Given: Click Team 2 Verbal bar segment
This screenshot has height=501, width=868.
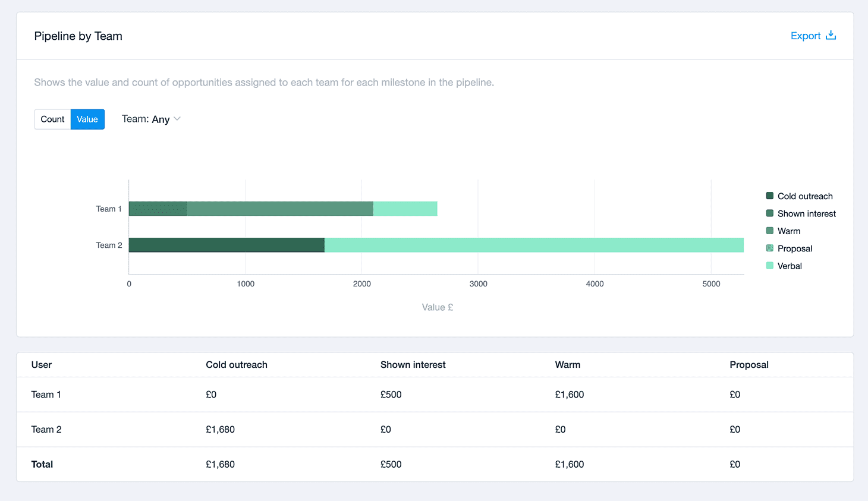Looking at the screenshot, I should coord(534,245).
